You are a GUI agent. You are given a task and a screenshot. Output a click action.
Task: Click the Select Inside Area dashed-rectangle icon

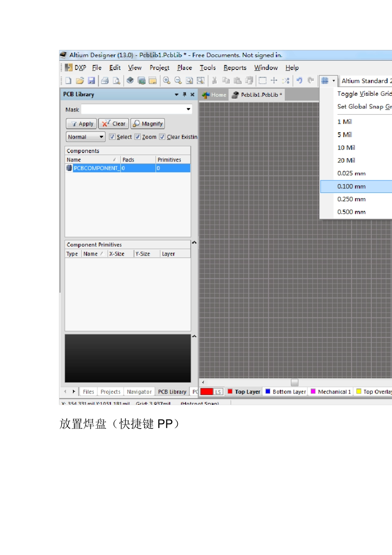click(262, 81)
